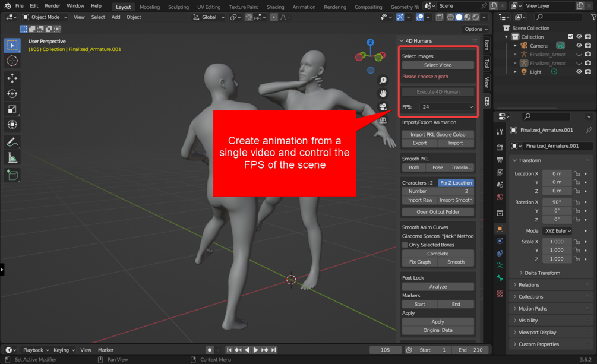Open the timeline Playback menu

(36, 350)
